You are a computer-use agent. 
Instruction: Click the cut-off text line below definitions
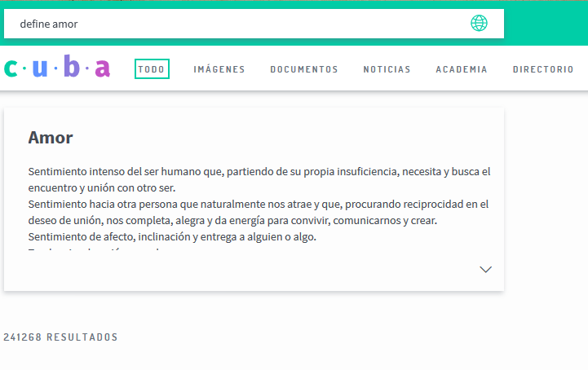(94, 249)
